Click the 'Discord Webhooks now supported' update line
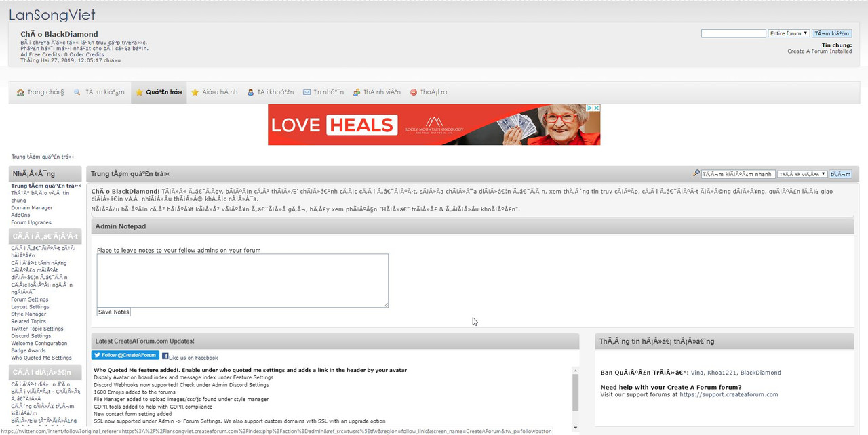 point(182,385)
